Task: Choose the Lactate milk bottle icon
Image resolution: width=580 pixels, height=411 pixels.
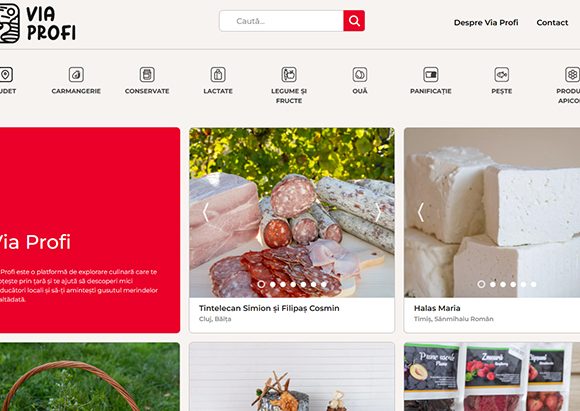Action: (218, 74)
